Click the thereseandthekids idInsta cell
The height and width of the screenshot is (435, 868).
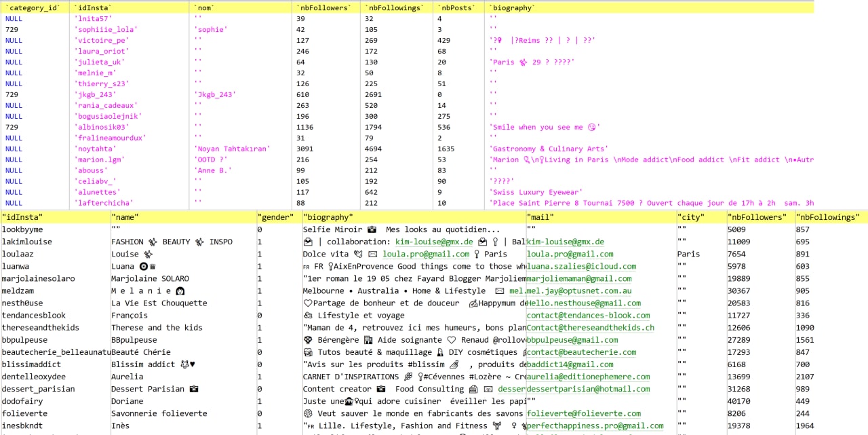point(41,327)
